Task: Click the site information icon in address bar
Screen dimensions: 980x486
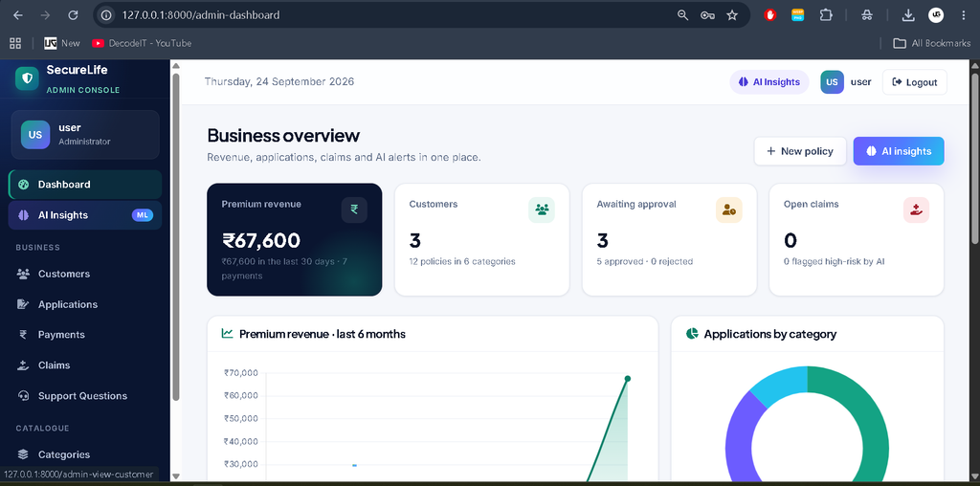Action: coord(106,15)
